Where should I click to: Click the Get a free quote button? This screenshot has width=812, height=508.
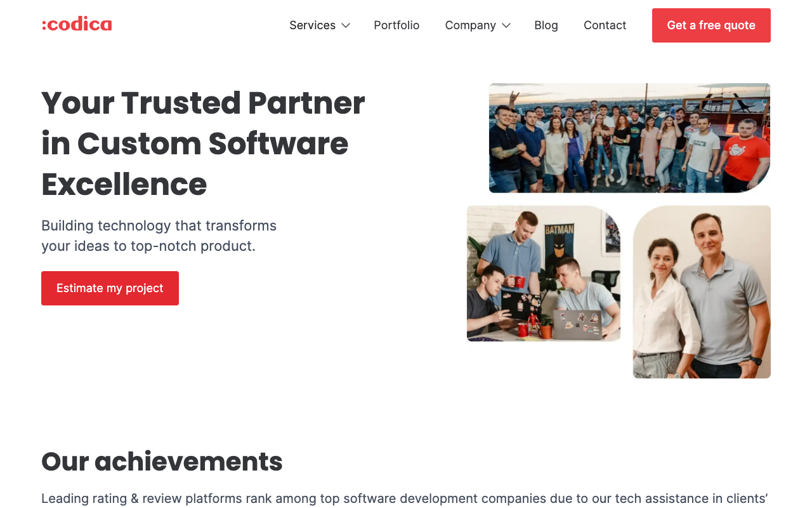(711, 25)
